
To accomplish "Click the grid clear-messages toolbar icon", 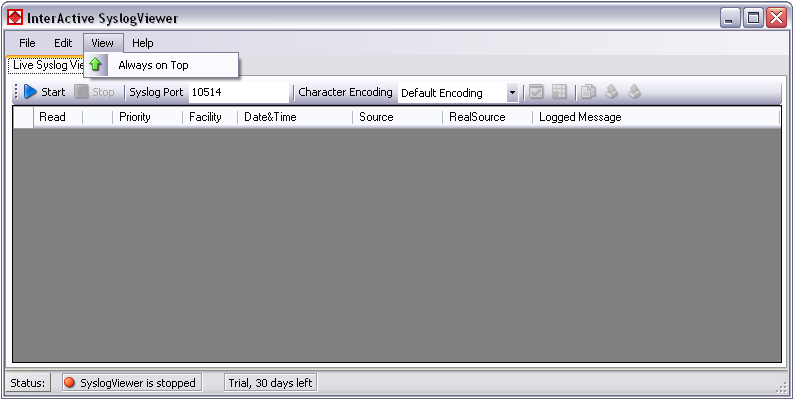I will click(x=559, y=92).
